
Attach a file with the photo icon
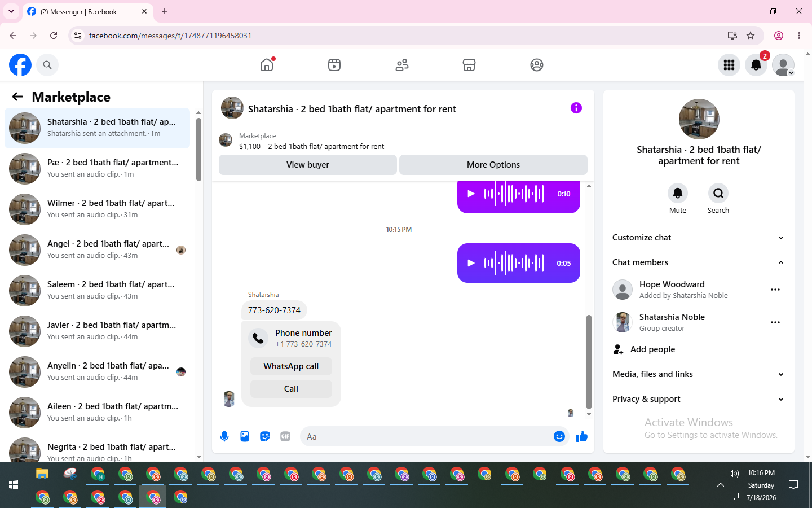(x=245, y=436)
